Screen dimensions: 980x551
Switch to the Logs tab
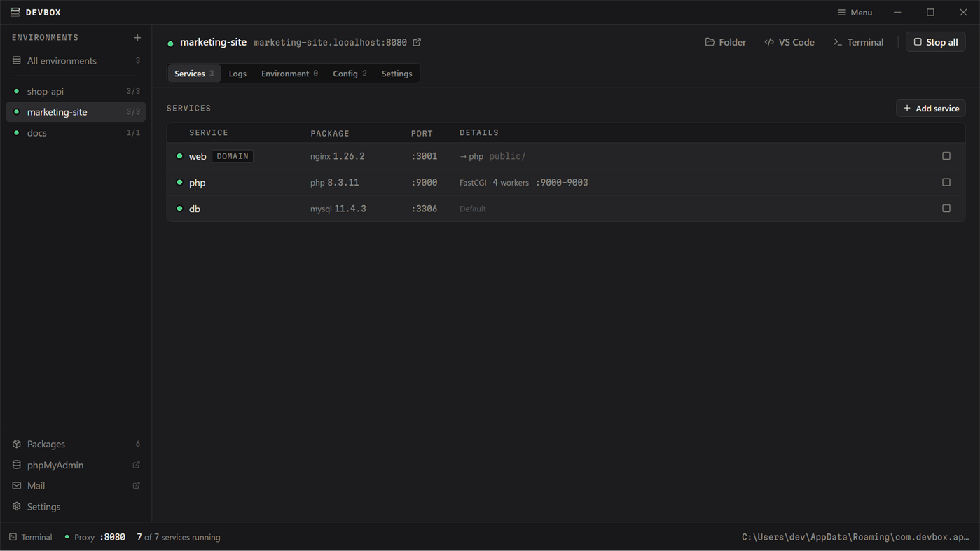pyautogui.click(x=237, y=74)
